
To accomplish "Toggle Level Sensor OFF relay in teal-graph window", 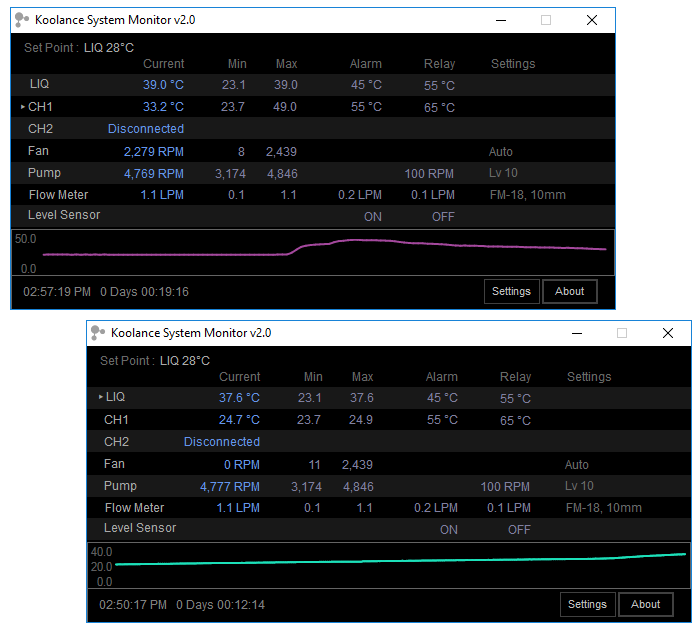I will point(518,529).
